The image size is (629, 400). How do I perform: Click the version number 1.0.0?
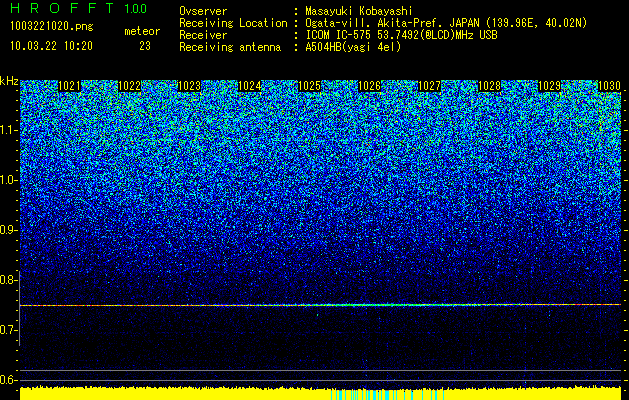click(135, 8)
